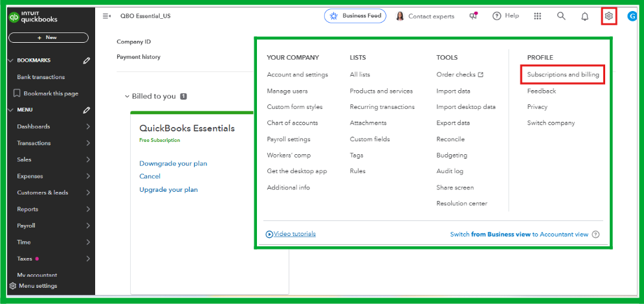Screen dimensions: 644x304
Task: Open Subscriptions and billing
Action: [x=563, y=75]
